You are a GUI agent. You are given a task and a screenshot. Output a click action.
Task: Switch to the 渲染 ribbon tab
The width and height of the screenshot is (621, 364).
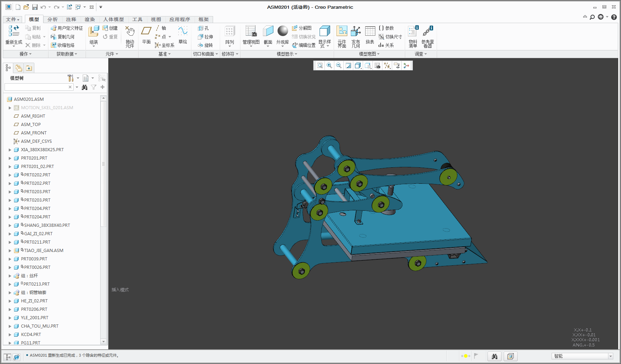point(90,20)
